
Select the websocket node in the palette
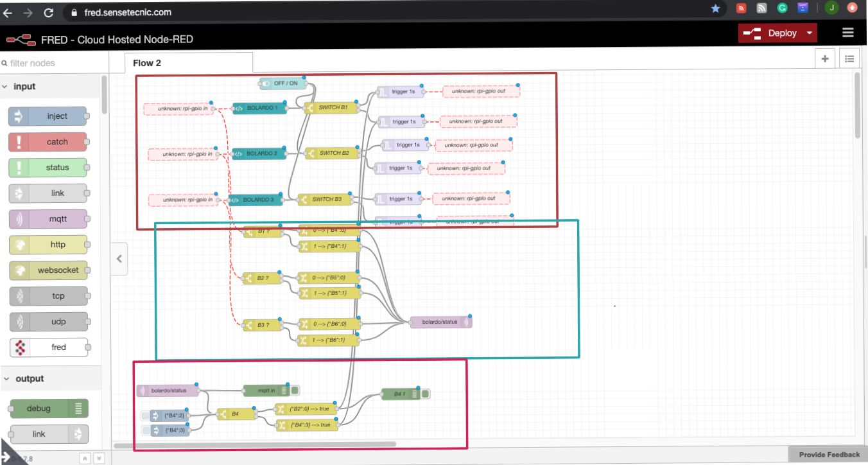pos(48,270)
